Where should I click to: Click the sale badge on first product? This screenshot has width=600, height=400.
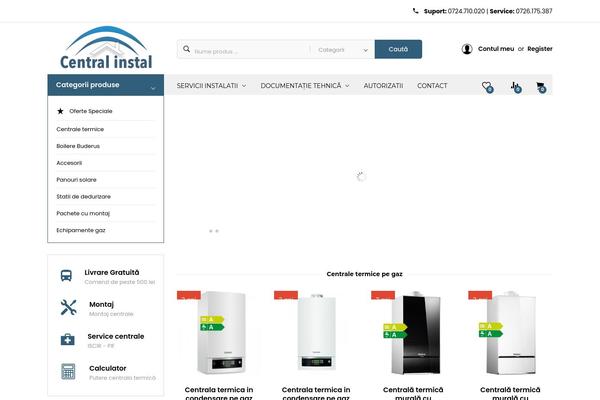tap(189, 295)
